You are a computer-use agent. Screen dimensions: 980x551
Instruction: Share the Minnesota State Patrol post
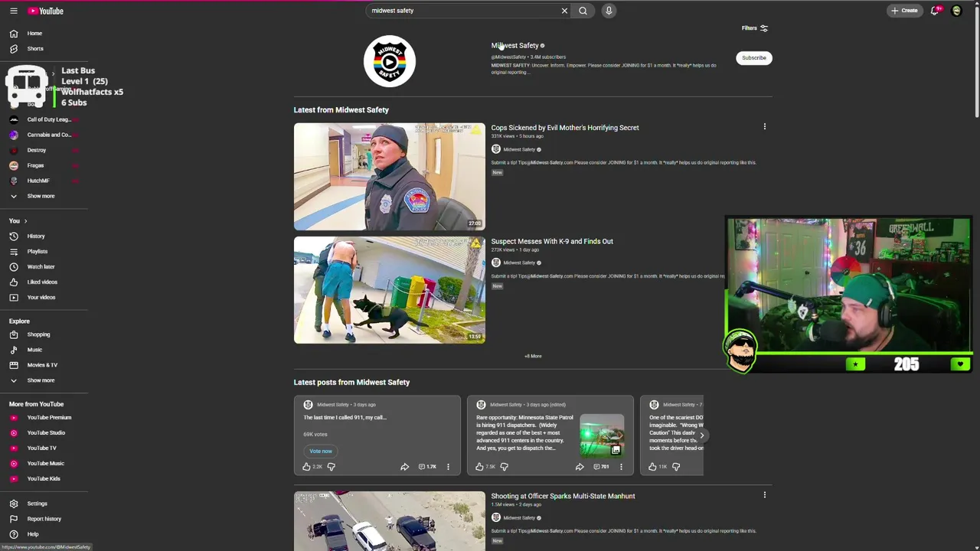click(x=580, y=467)
